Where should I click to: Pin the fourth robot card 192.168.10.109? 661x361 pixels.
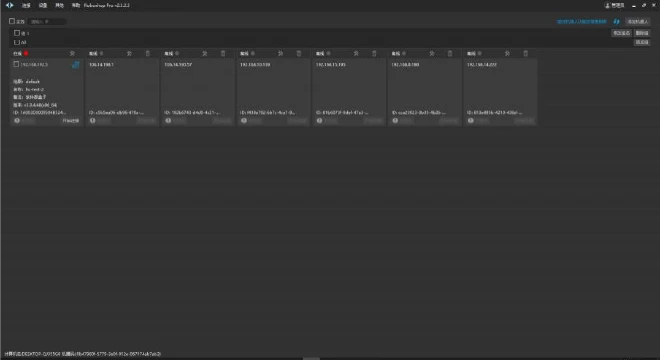pyautogui.click(x=280, y=54)
